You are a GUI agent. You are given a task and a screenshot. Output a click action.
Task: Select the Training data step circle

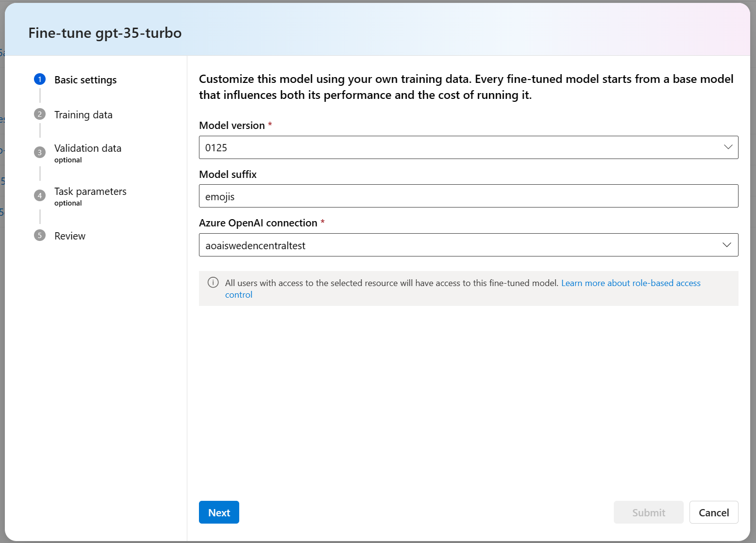tap(39, 114)
